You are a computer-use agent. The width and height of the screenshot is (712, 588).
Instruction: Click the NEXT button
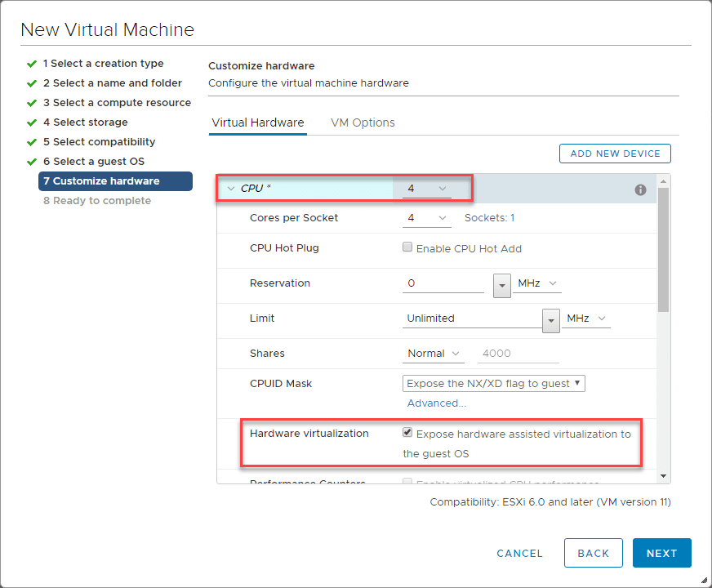click(x=661, y=553)
